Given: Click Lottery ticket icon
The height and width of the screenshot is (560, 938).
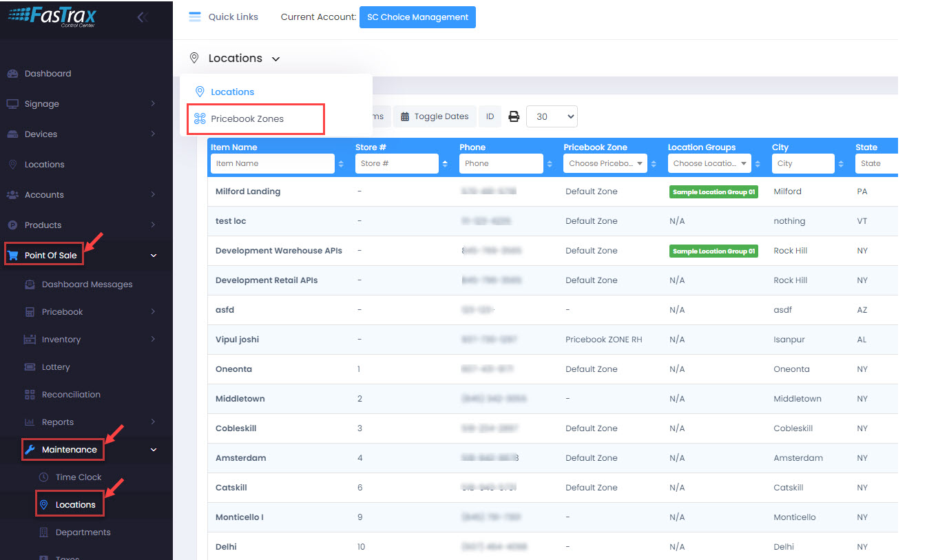Looking at the screenshot, I should (30, 367).
